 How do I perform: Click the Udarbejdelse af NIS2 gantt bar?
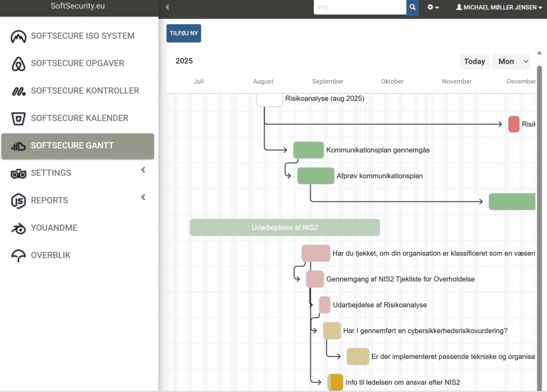click(285, 228)
